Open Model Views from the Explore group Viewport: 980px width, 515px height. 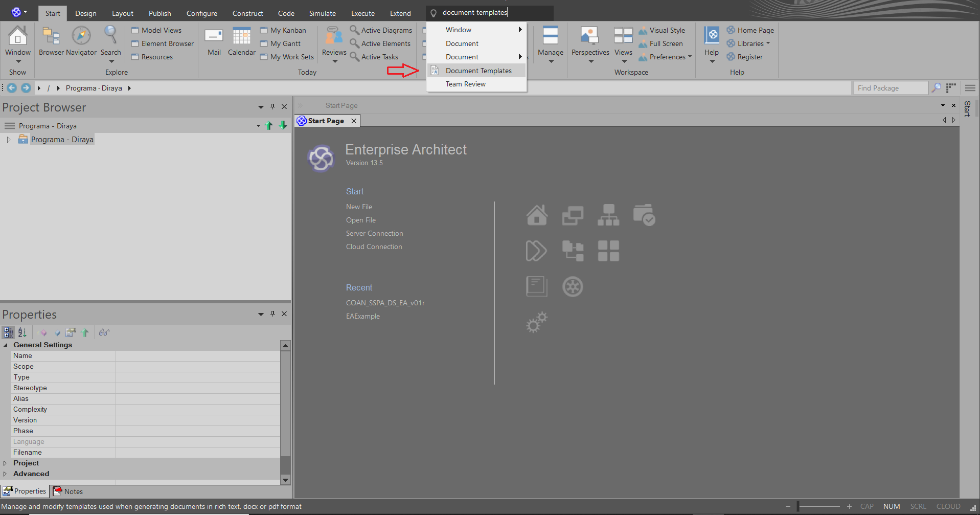coord(156,30)
